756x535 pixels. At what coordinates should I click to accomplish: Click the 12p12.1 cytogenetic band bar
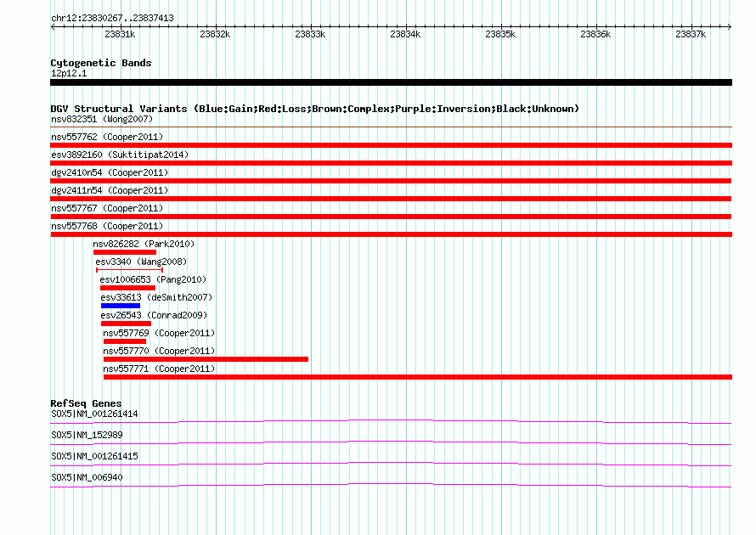pyautogui.click(x=391, y=82)
